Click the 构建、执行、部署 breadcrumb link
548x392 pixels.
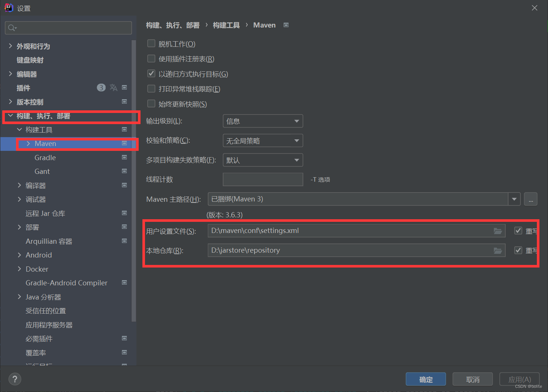173,25
